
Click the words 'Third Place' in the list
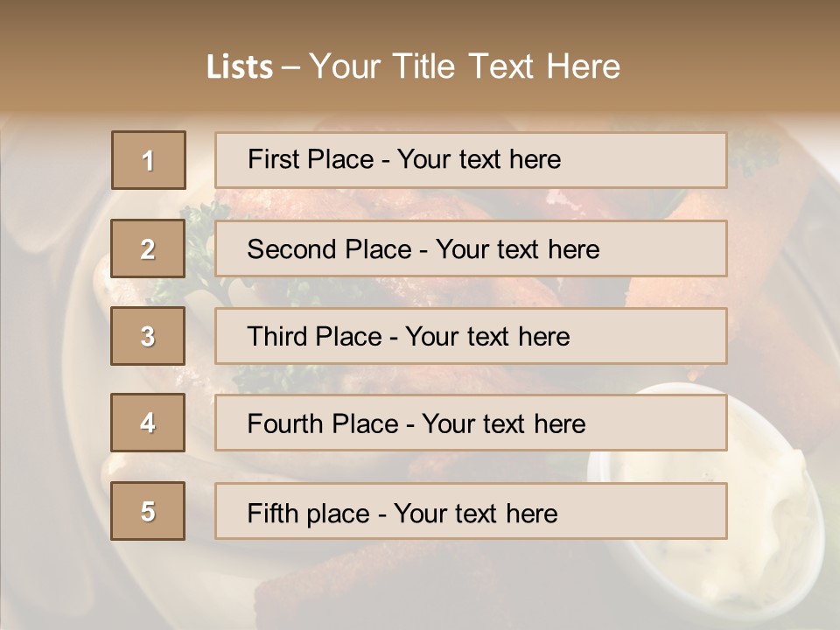314,337
